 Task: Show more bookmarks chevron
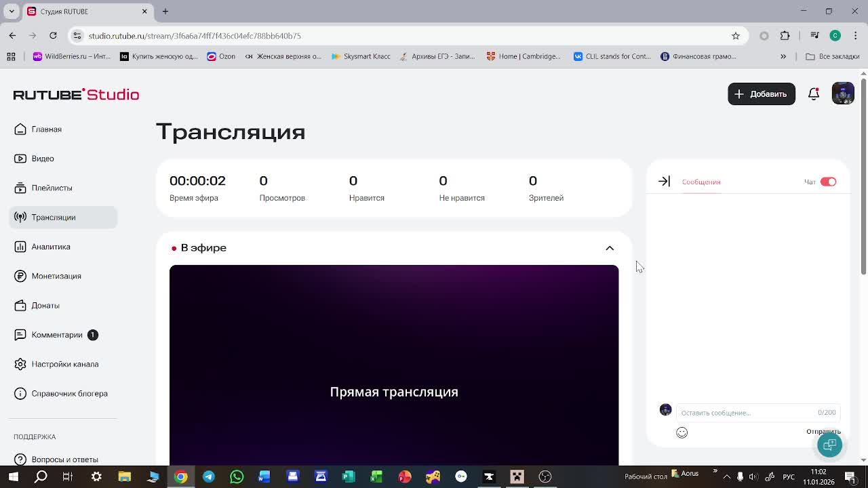pos(783,56)
